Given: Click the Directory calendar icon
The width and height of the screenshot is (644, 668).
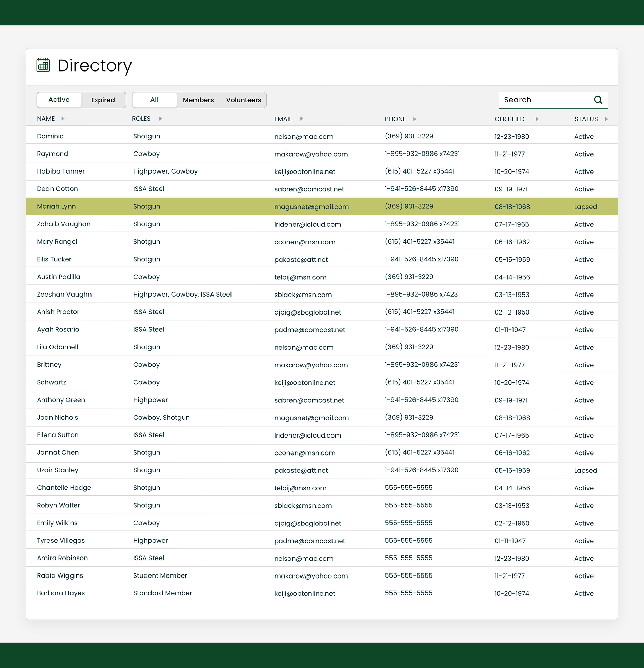Looking at the screenshot, I should pos(43,65).
